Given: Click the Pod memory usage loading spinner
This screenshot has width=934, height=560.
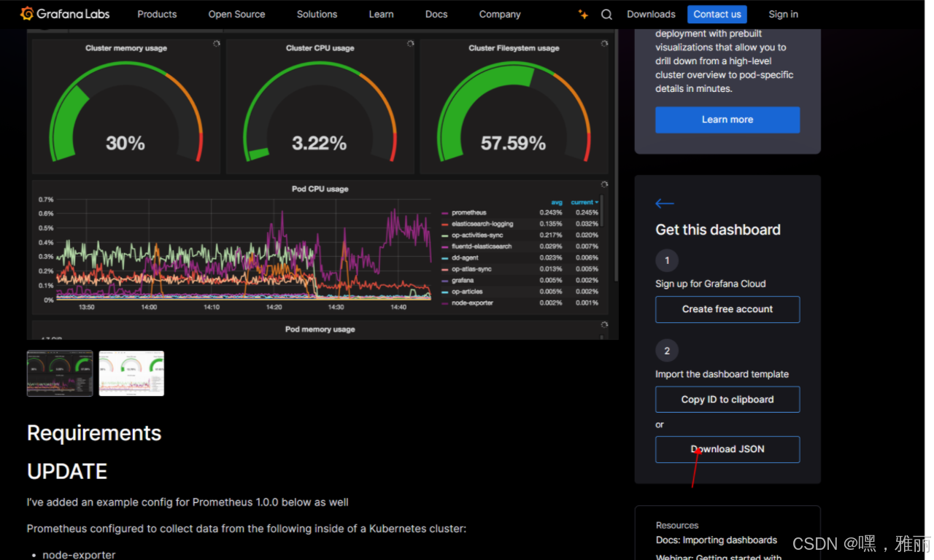Looking at the screenshot, I should click(604, 324).
